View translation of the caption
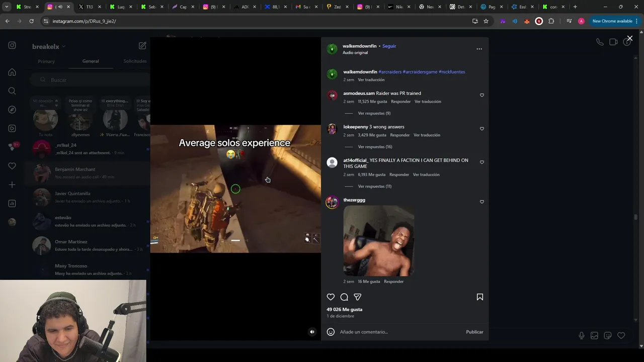 tap(371, 79)
